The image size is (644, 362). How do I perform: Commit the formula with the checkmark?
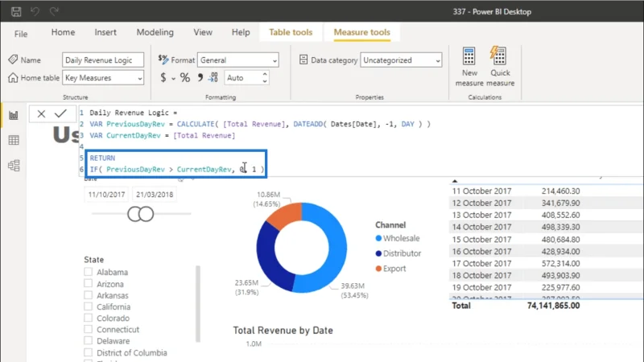[61, 113]
